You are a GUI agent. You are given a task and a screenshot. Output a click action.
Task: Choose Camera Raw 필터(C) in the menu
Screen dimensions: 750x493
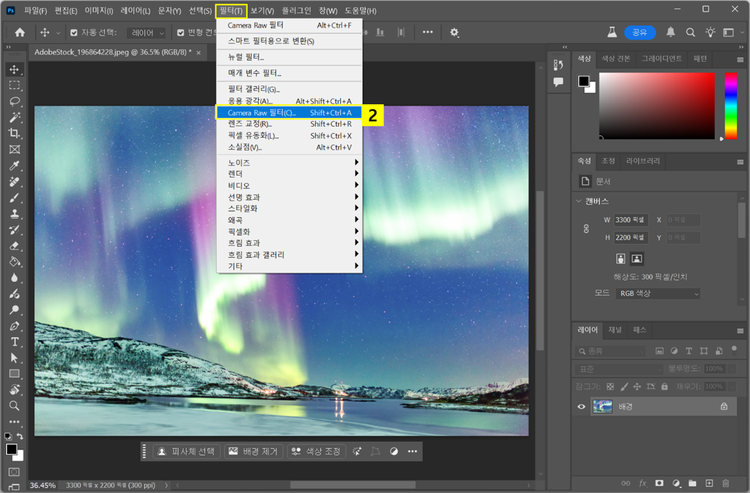289,113
